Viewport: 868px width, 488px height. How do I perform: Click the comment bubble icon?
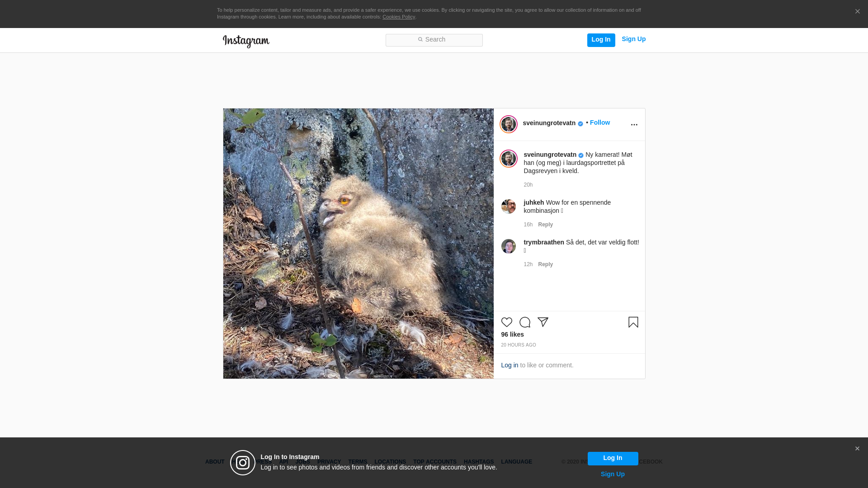pos(524,322)
